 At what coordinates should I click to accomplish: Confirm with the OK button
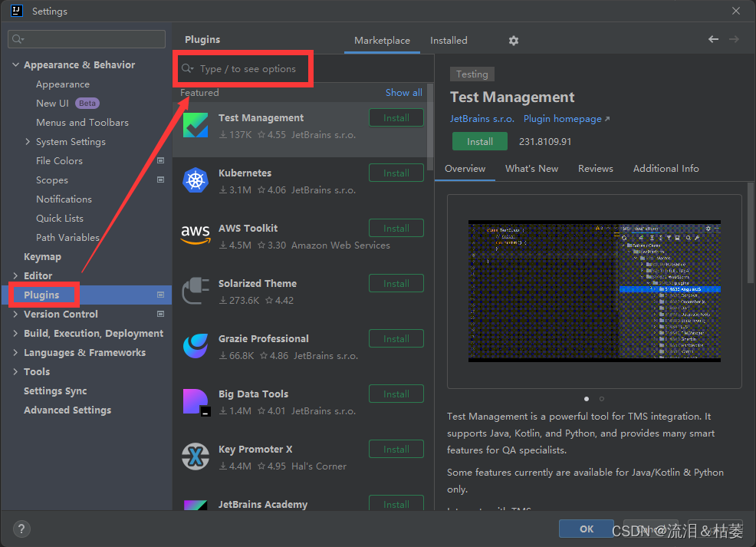587,529
